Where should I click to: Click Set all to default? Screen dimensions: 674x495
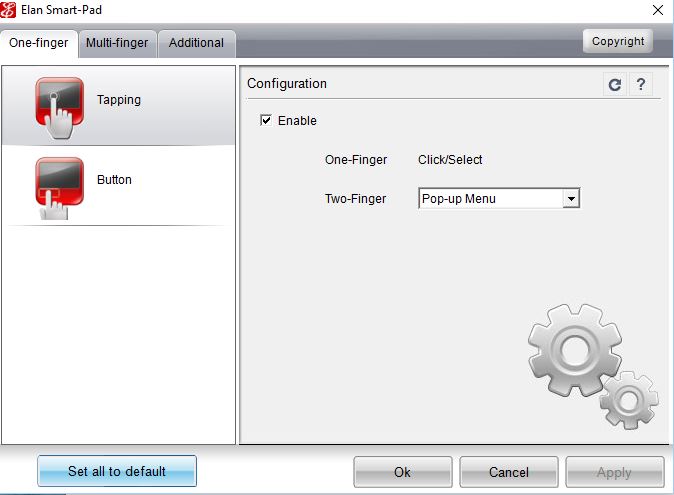pos(117,471)
